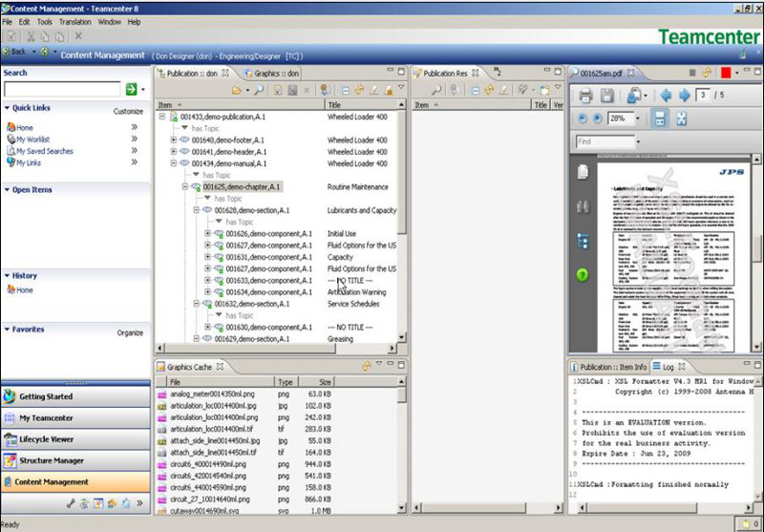Open the Getting Started perspective

(75, 397)
